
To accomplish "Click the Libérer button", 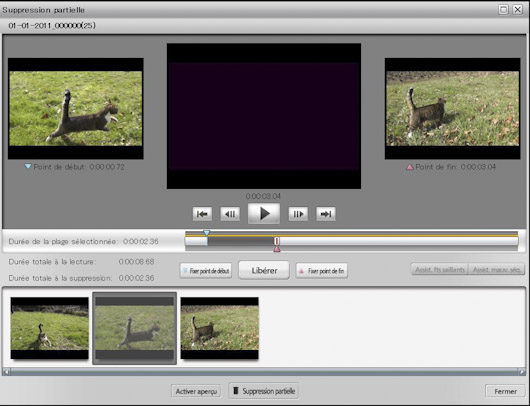I will coord(264,270).
